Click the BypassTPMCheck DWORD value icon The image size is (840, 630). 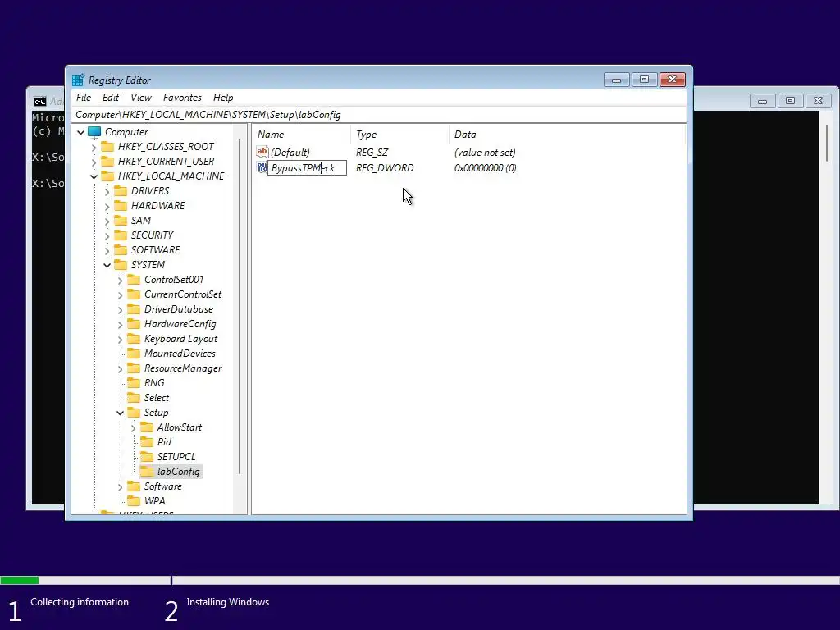pos(262,167)
